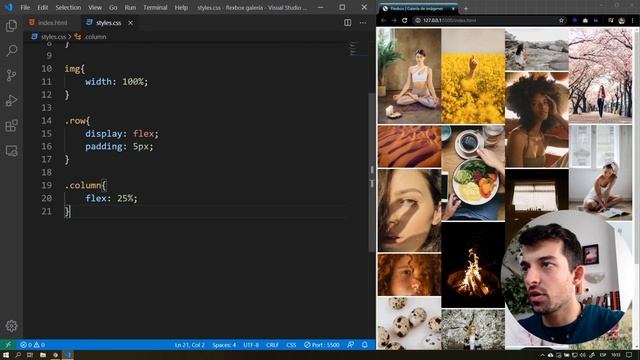Click the browser forward arrow
640x360 pixels.
[394, 20]
